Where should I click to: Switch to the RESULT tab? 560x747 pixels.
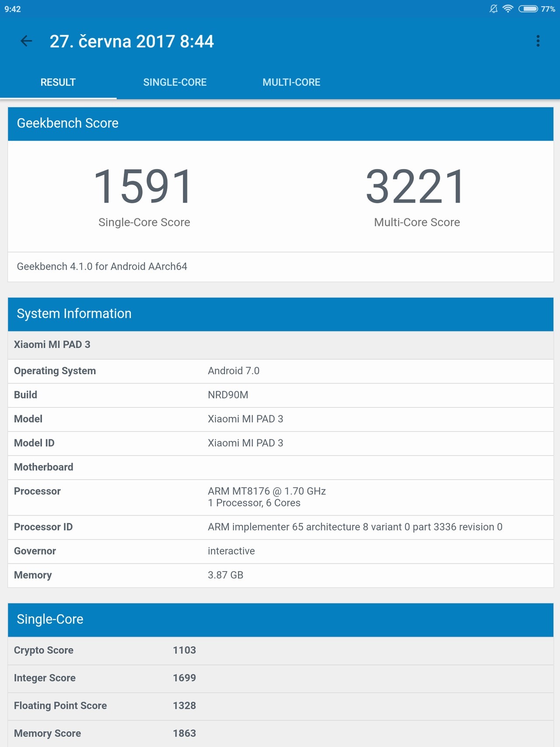pos(58,82)
